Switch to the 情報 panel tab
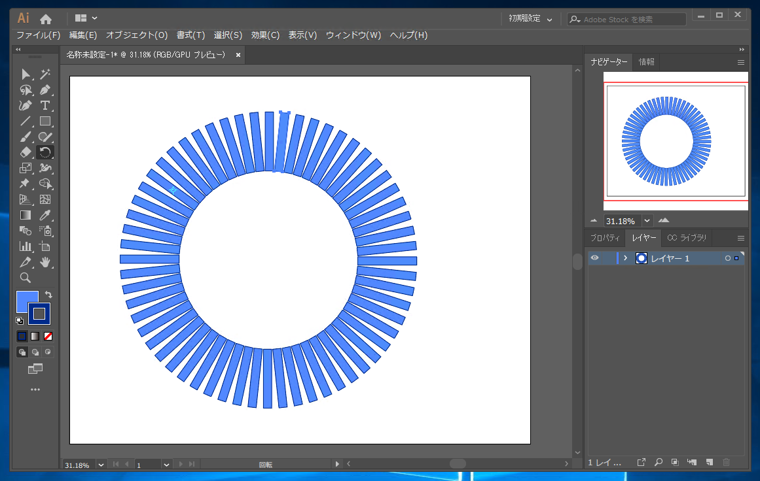This screenshot has width=760, height=481. click(646, 62)
